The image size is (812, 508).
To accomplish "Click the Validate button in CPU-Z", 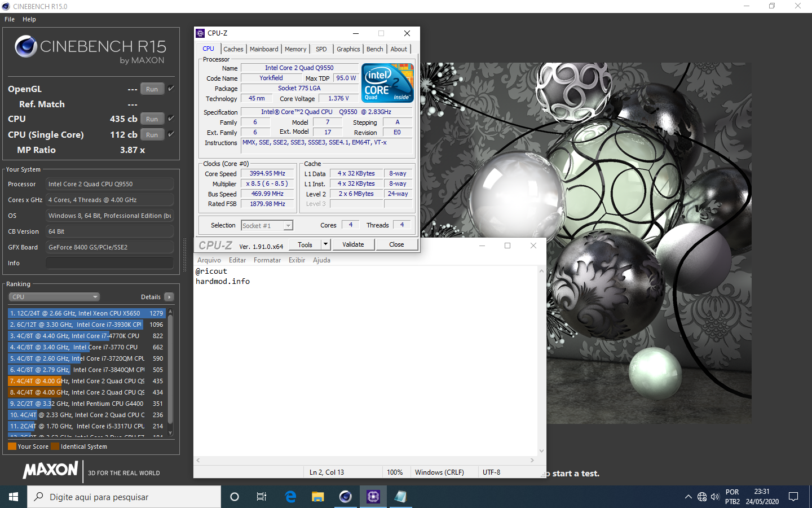I will coord(353,244).
